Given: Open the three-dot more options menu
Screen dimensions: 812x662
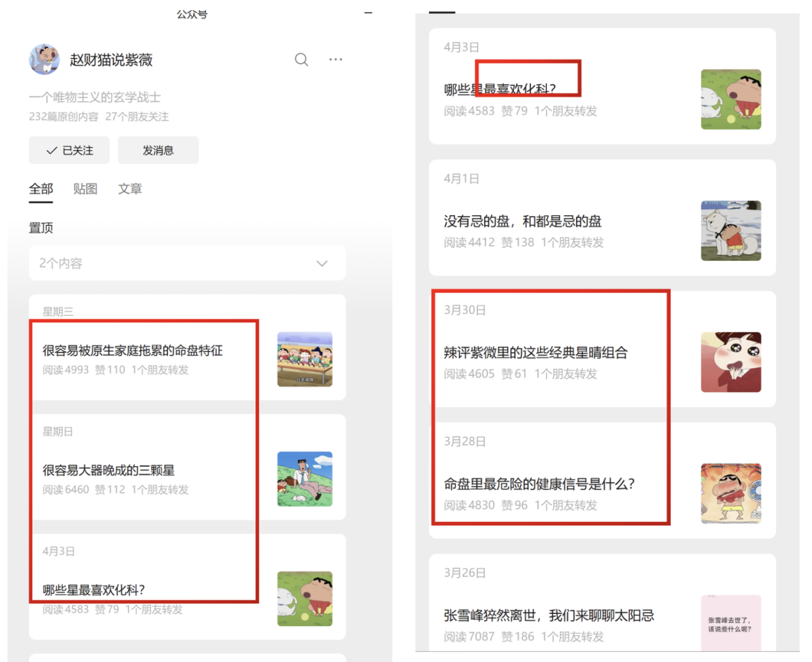Looking at the screenshot, I should [335, 60].
